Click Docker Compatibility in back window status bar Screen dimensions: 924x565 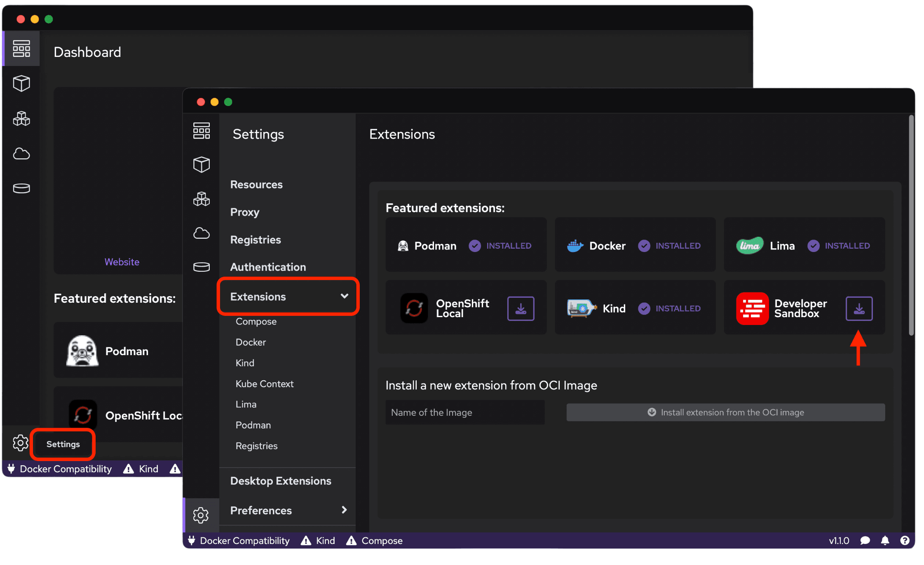tap(60, 469)
